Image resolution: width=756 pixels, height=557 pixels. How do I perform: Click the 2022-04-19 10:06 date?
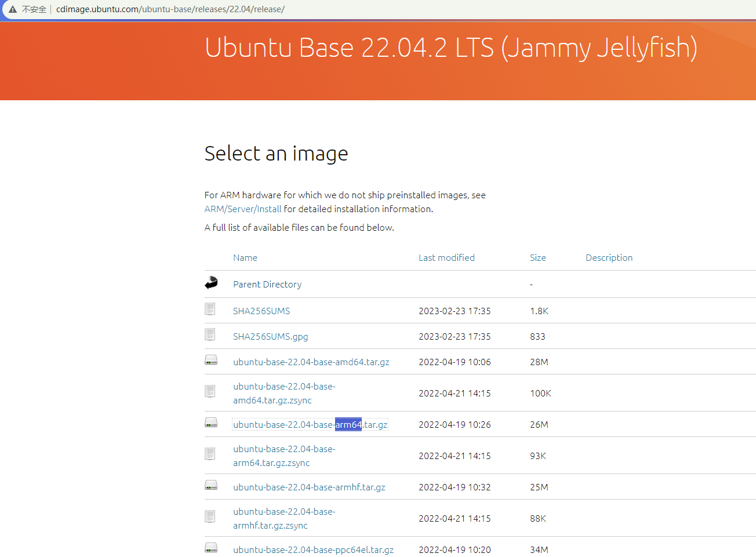coord(455,362)
